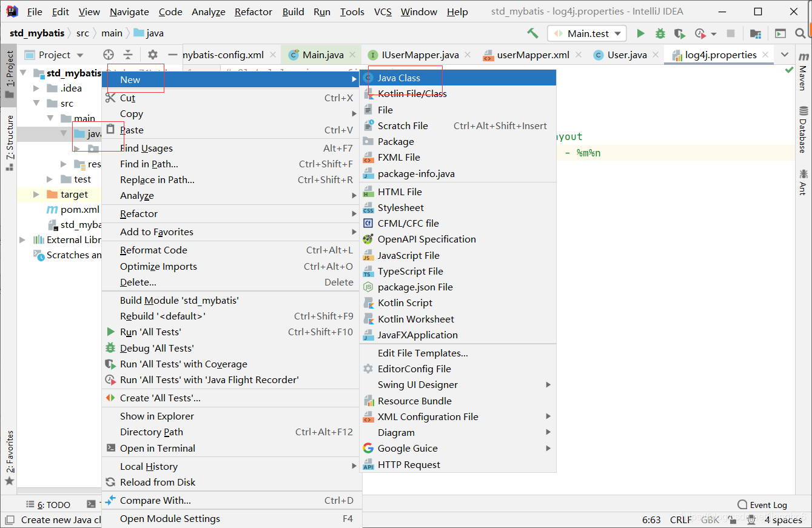Click the 6:63 caret position indicator
812x528 pixels.
[651, 520]
